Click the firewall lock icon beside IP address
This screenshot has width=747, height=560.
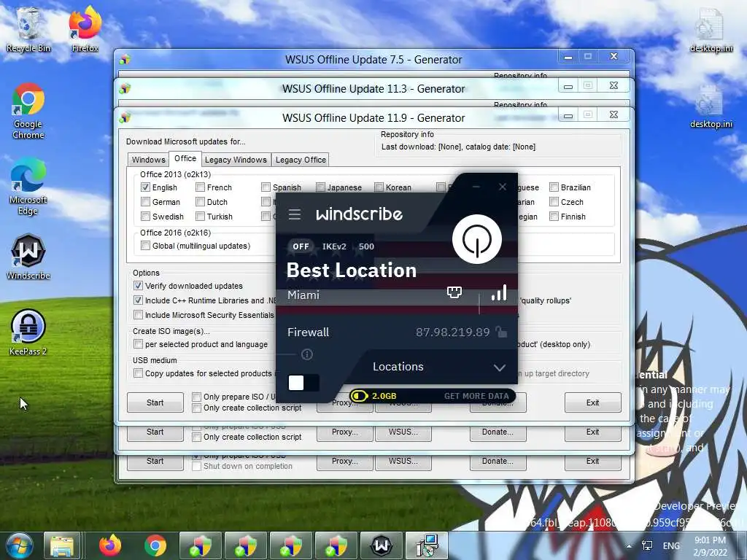pyautogui.click(x=500, y=332)
